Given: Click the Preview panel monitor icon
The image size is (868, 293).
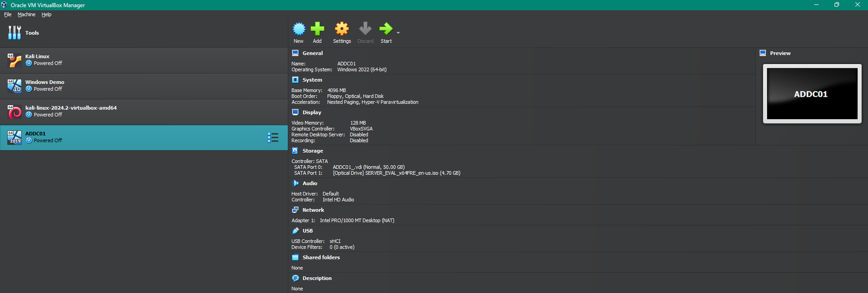Looking at the screenshot, I should [763, 53].
